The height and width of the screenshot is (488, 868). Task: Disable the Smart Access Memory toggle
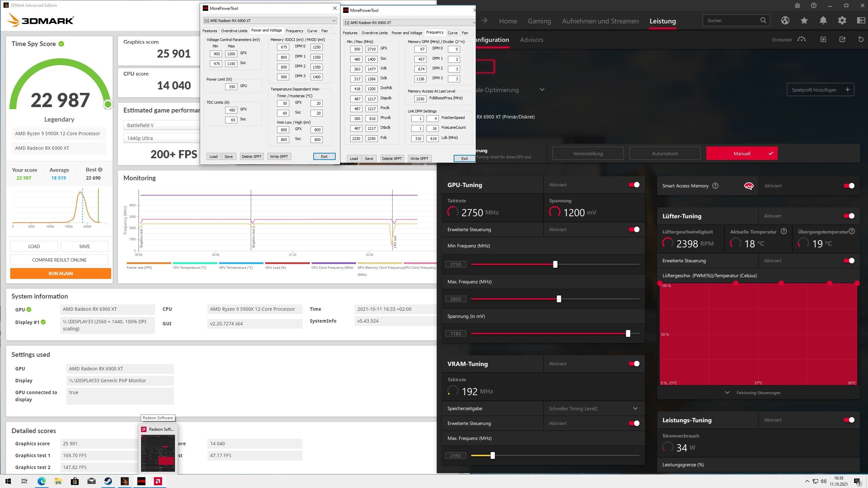(x=849, y=186)
